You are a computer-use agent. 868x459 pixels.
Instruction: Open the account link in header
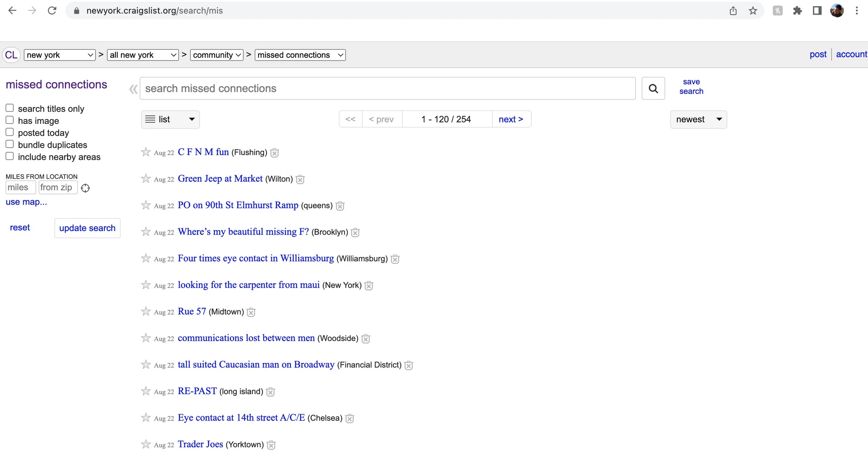(x=851, y=54)
